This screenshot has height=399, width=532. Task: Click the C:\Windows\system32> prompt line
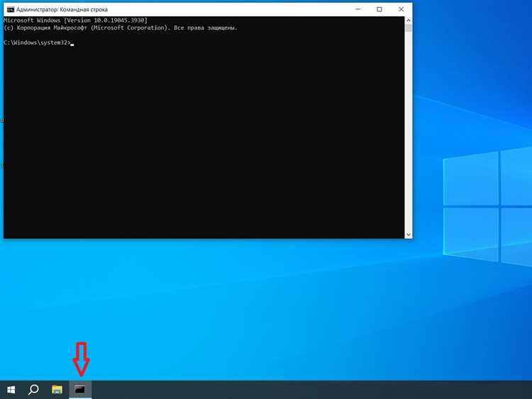38,43
